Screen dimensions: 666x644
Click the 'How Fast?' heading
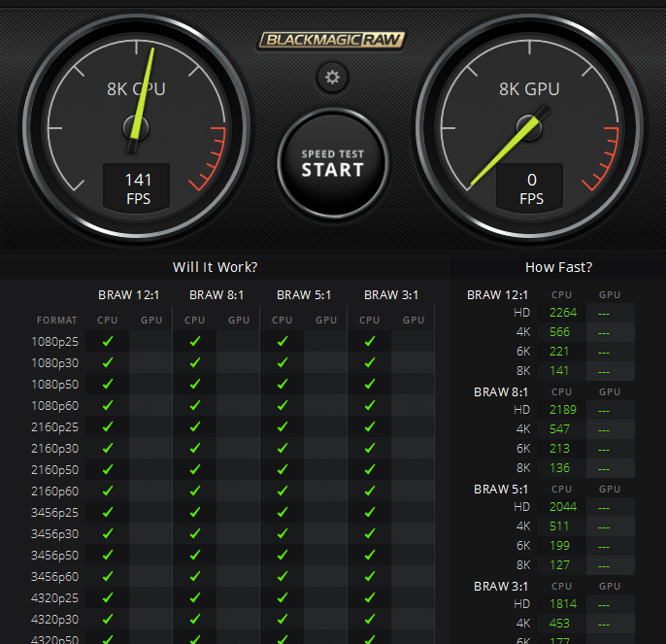point(558,267)
